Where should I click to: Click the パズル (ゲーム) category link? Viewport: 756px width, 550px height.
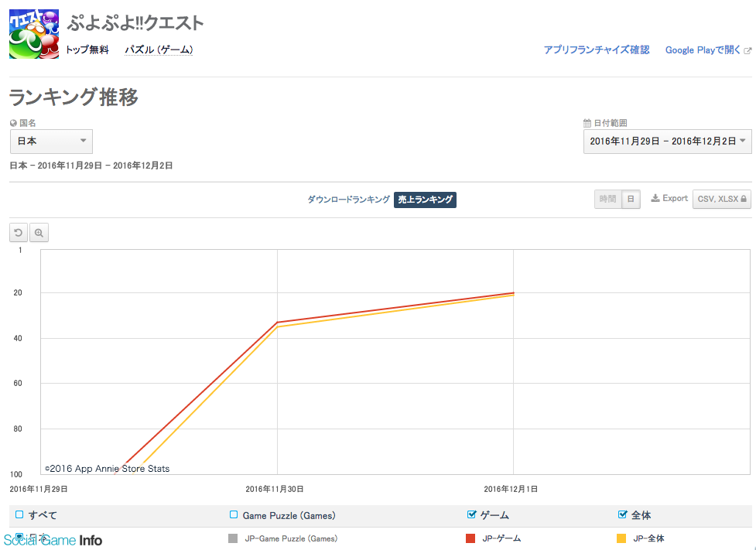(159, 50)
